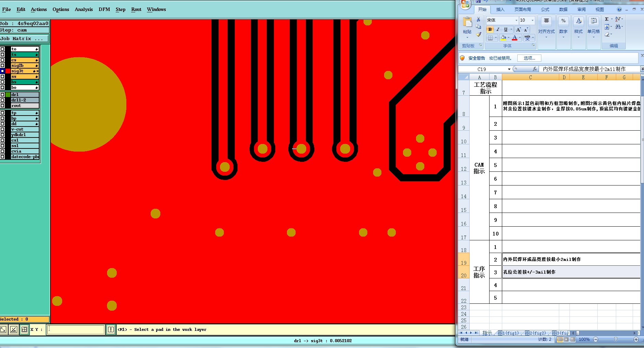Open the File menu
Image resolution: width=644 pixels, height=348 pixels.
click(6, 9)
